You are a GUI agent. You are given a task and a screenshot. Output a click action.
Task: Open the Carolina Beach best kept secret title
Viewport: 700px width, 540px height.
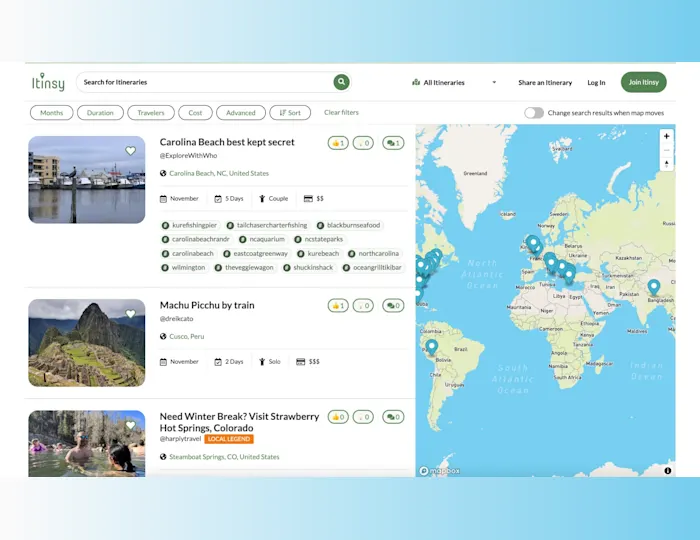point(227,142)
